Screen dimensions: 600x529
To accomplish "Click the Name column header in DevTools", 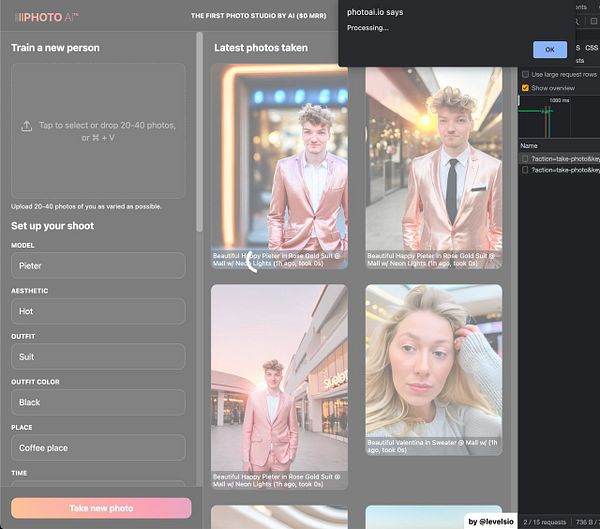I will pos(529,146).
